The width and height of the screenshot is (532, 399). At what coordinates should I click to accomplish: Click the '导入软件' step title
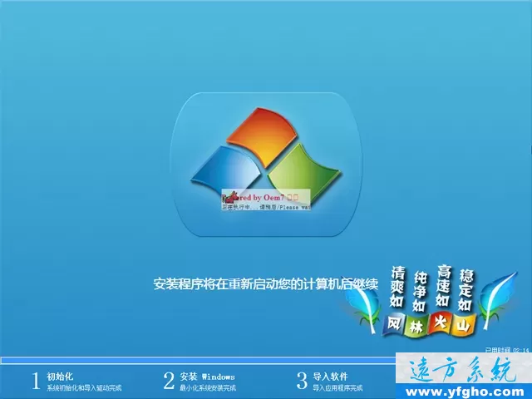click(330, 377)
